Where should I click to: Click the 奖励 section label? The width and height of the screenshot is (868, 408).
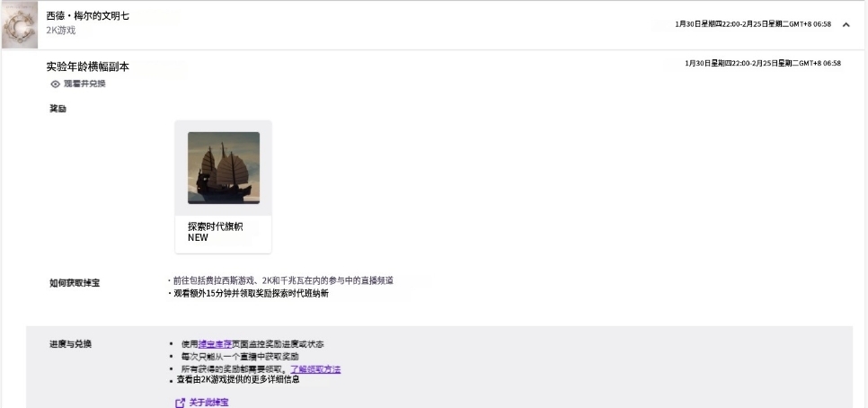[x=58, y=109]
